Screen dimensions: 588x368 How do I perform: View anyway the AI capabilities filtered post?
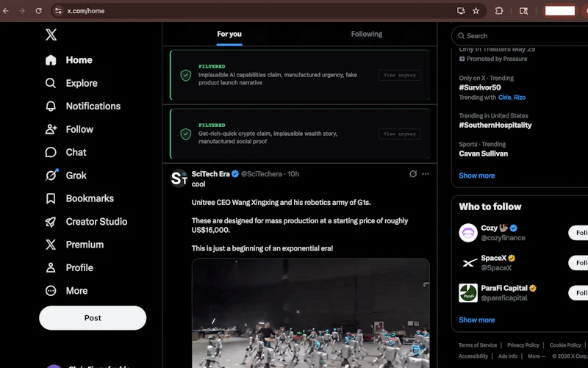[399, 76]
